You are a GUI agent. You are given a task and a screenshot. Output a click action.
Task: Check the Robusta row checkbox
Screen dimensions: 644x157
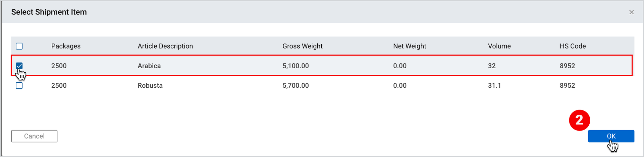pos(19,86)
